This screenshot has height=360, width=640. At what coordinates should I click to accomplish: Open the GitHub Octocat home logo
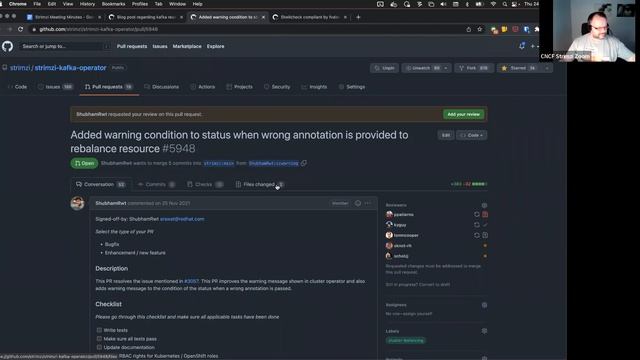(x=7, y=47)
